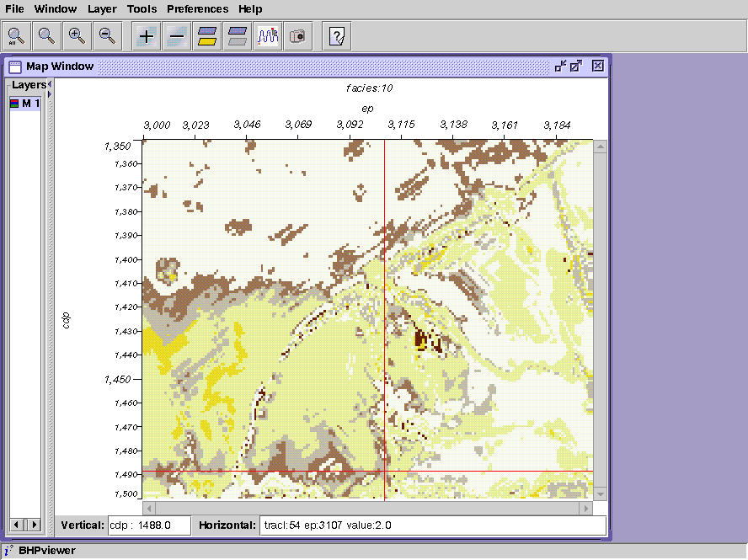Close the Map Window frame
Screen dimensions: 748x560
pos(598,66)
